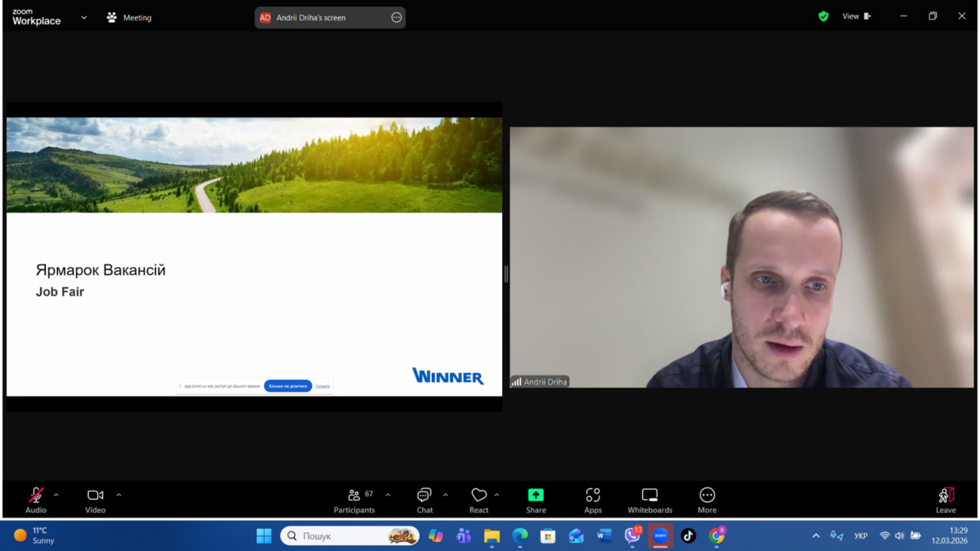980x551 pixels.
Task: Expand video options arrow next to Video
Action: click(x=119, y=495)
